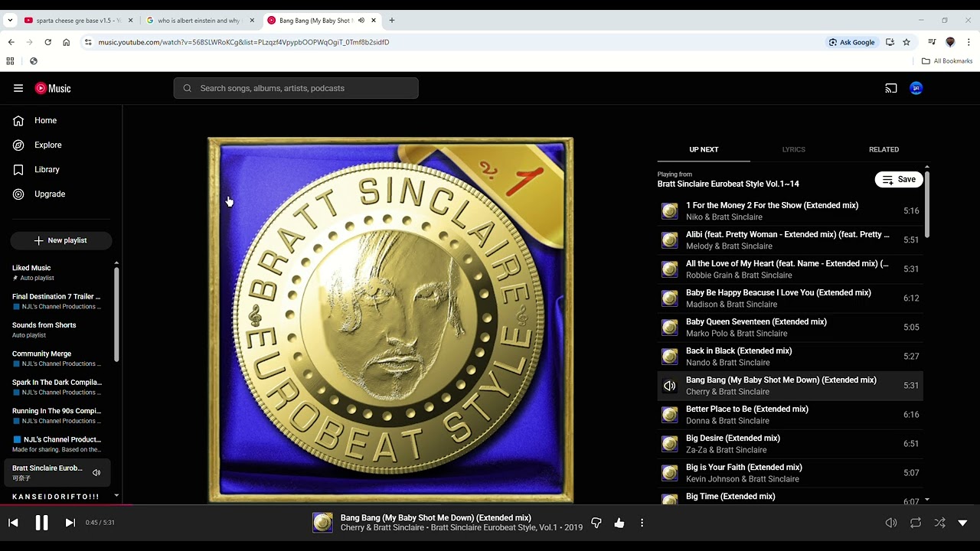The image size is (980, 551).
Task: Switch to the albert einstein browser tab
Action: coord(201,21)
